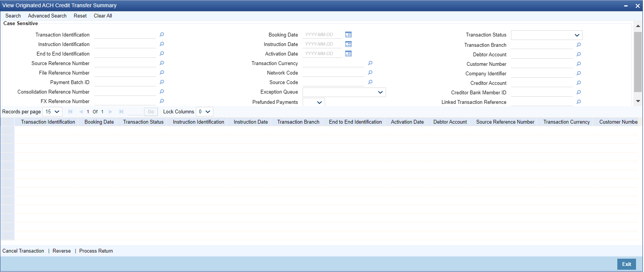Open lookup for Customer Number

pyautogui.click(x=578, y=64)
